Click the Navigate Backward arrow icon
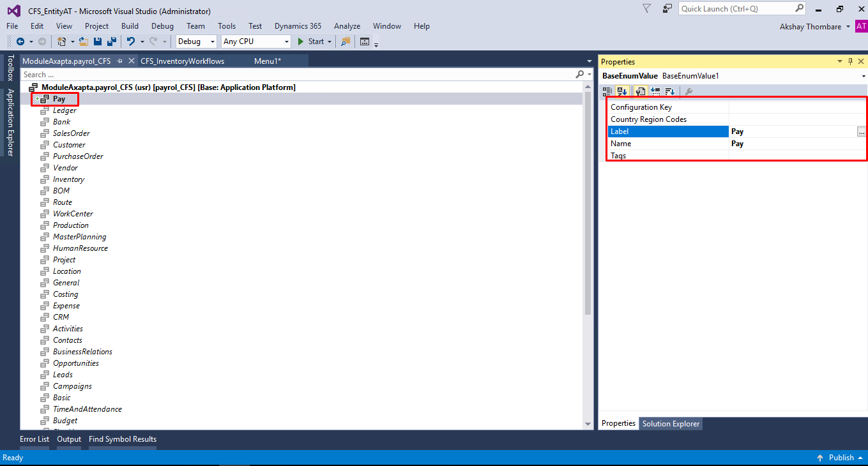Screen dimensions: 868x466 coord(20,41)
